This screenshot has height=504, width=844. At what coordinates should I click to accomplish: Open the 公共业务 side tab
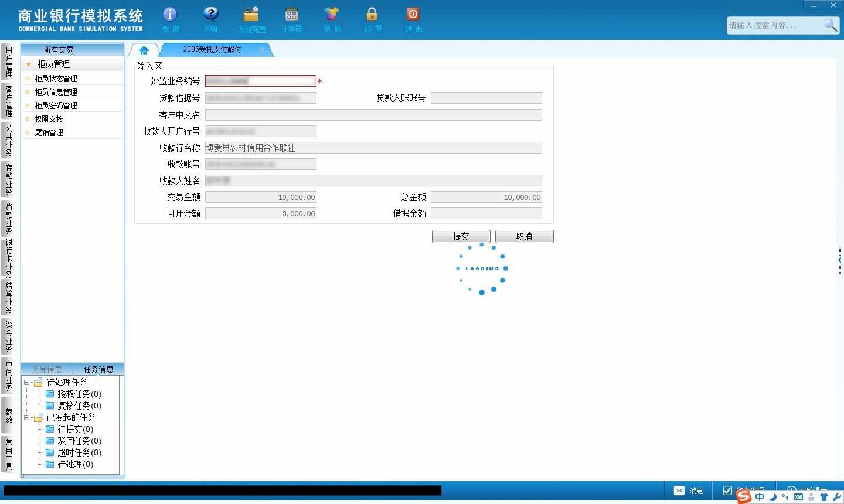[8, 140]
